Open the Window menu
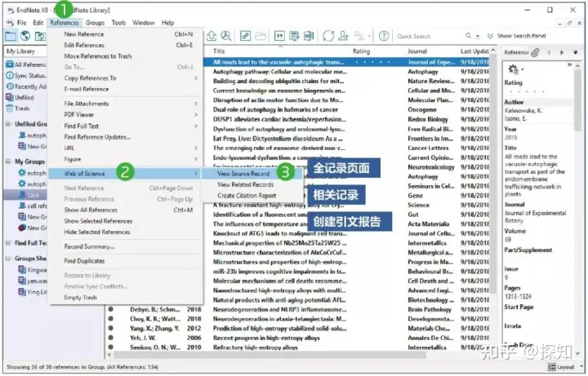 click(x=143, y=23)
